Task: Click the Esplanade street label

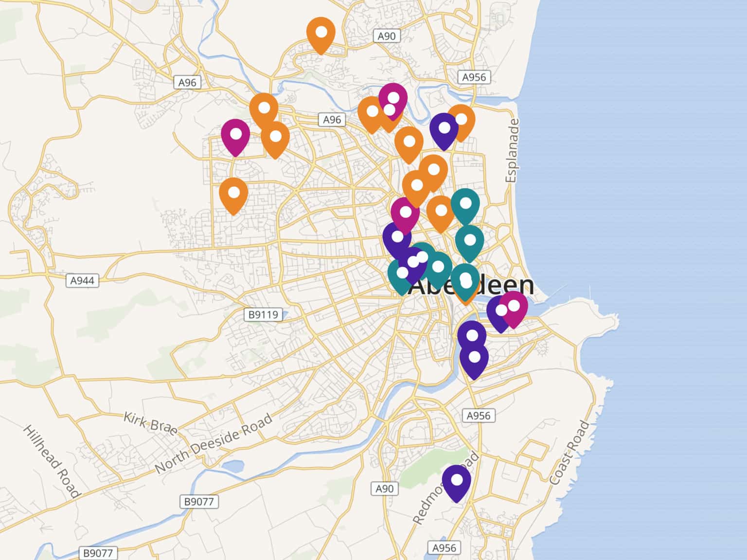Action: [x=511, y=151]
